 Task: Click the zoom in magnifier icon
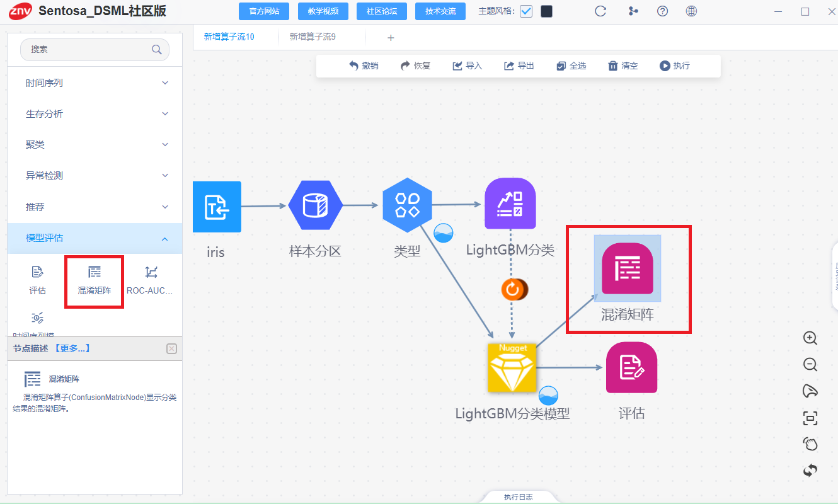pyautogui.click(x=810, y=338)
